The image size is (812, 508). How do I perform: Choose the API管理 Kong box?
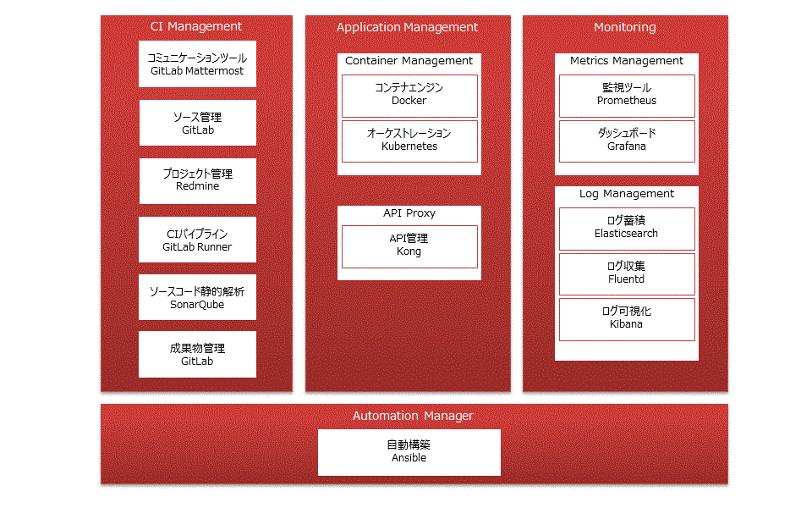pyautogui.click(x=409, y=246)
